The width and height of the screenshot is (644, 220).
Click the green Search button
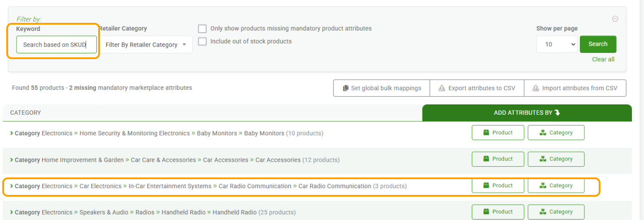tap(598, 44)
